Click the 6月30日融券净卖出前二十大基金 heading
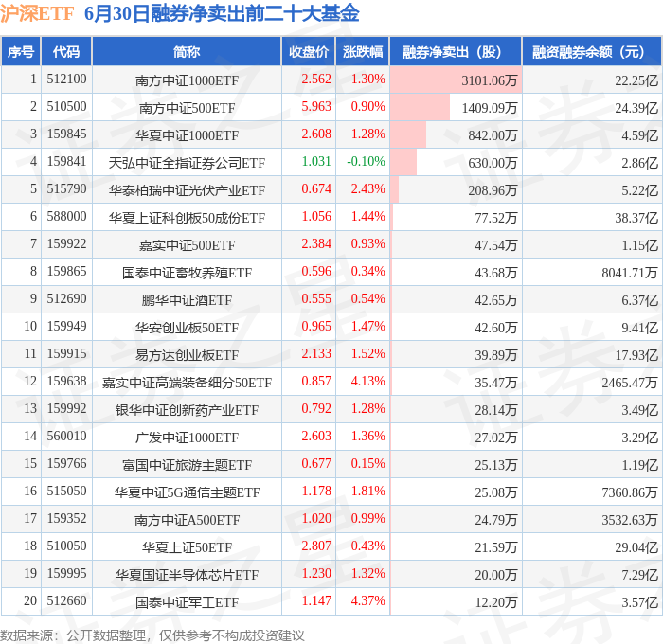663x644 pixels. coord(222,13)
